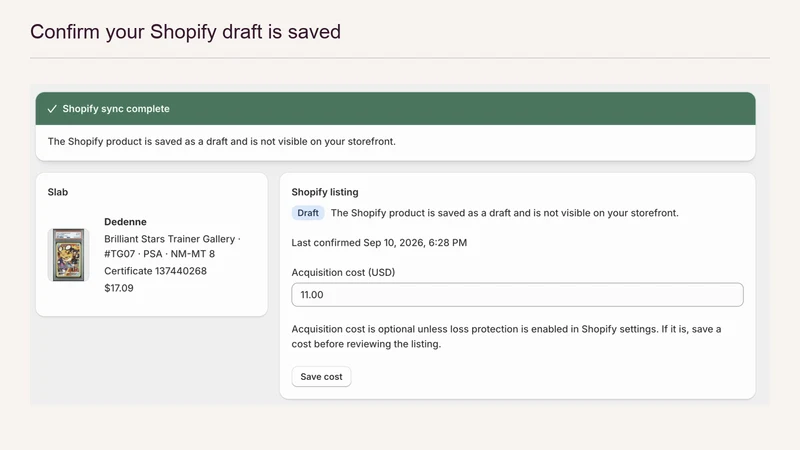The width and height of the screenshot is (800, 450).
Task: Click the 'Acquisition cost (USD)' label
Action: coord(343,272)
